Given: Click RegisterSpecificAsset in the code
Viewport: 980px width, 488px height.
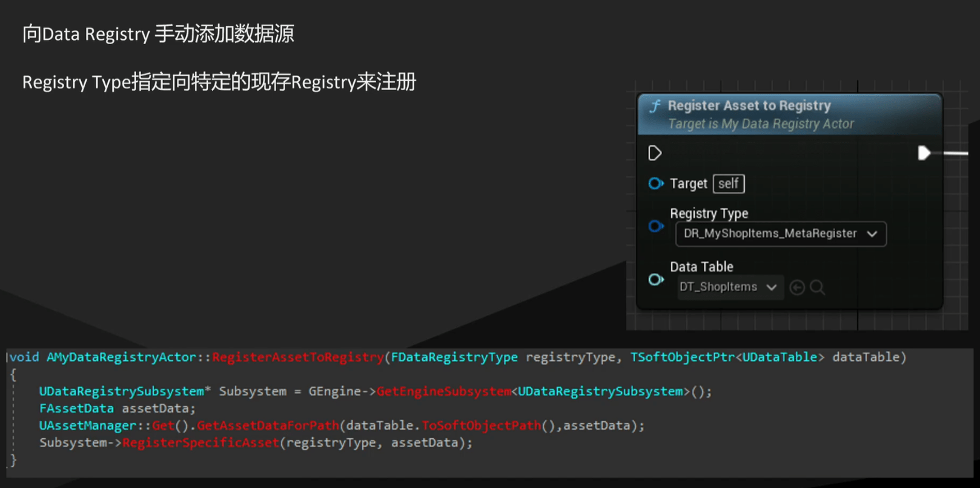Looking at the screenshot, I should [200, 443].
